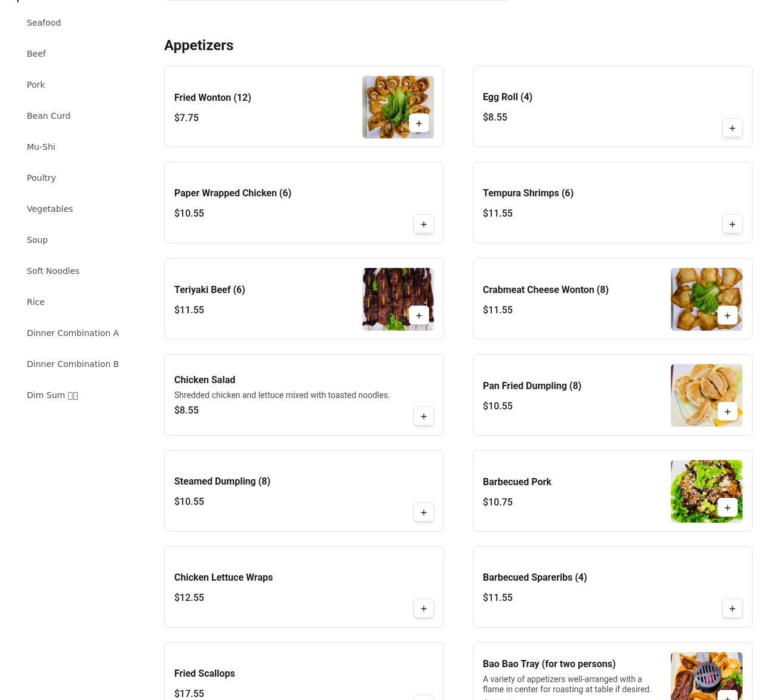Screen dimensions: 770x700
Task: Open Egg Roll (4) item title
Action: point(507,97)
